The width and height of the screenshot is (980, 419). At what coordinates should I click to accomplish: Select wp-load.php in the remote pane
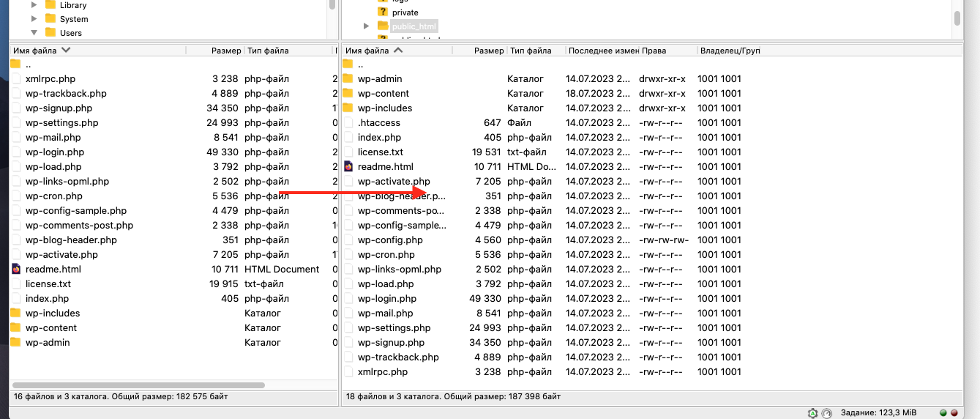[x=386, y=283]
